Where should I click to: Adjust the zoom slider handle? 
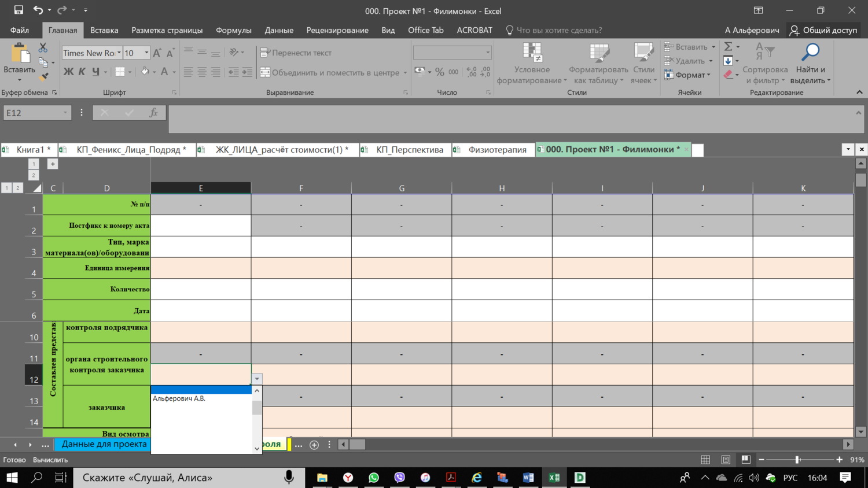797,460
